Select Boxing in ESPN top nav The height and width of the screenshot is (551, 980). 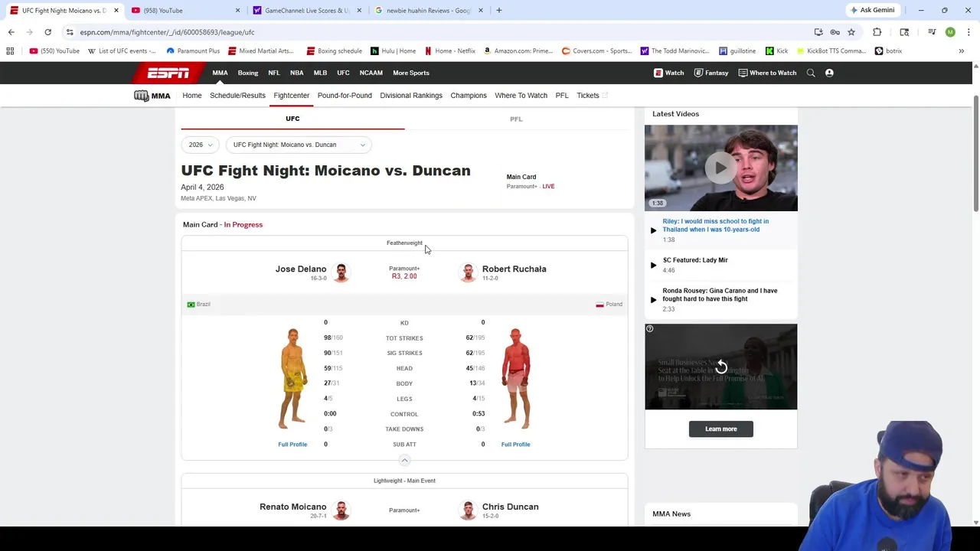click(x=248, y=73)
